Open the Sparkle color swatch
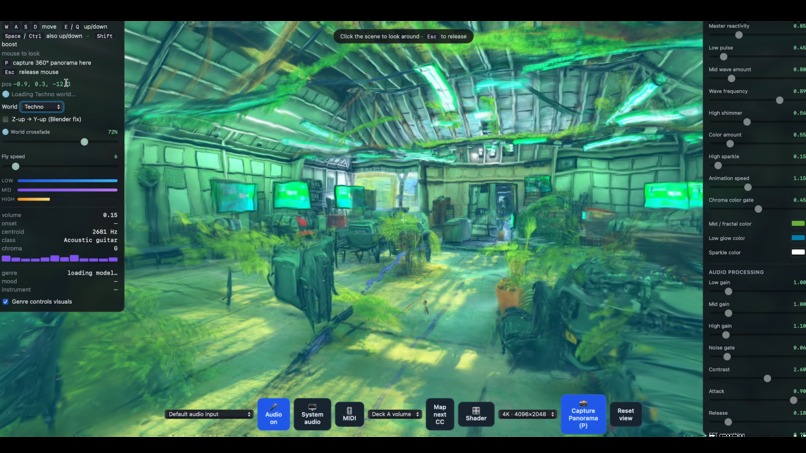The width and height of the screenshot is (806, 453). click(x=798, y=252)
